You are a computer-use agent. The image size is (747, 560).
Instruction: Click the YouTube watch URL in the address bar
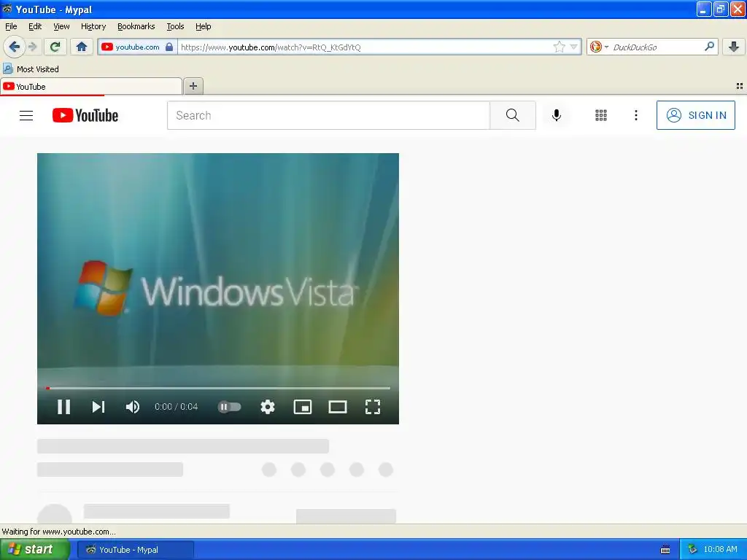tap(271, 47)
